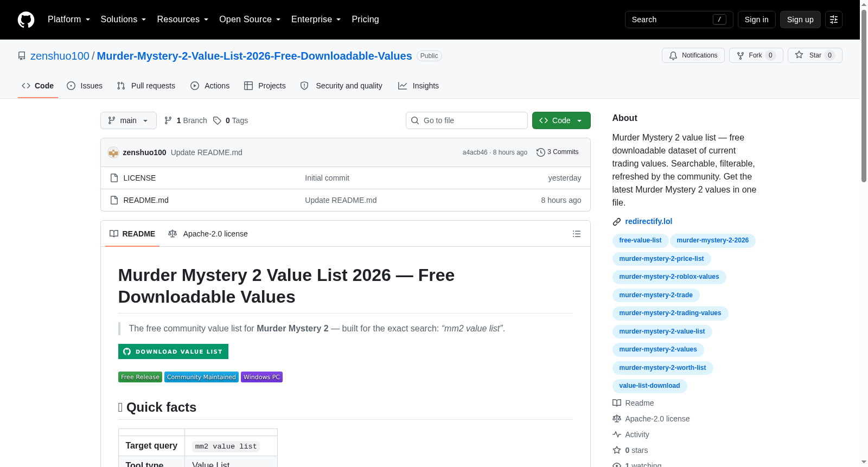868x467 pixels.
Task: Click the star icon beside 0 stars
Action: (617, 450)
